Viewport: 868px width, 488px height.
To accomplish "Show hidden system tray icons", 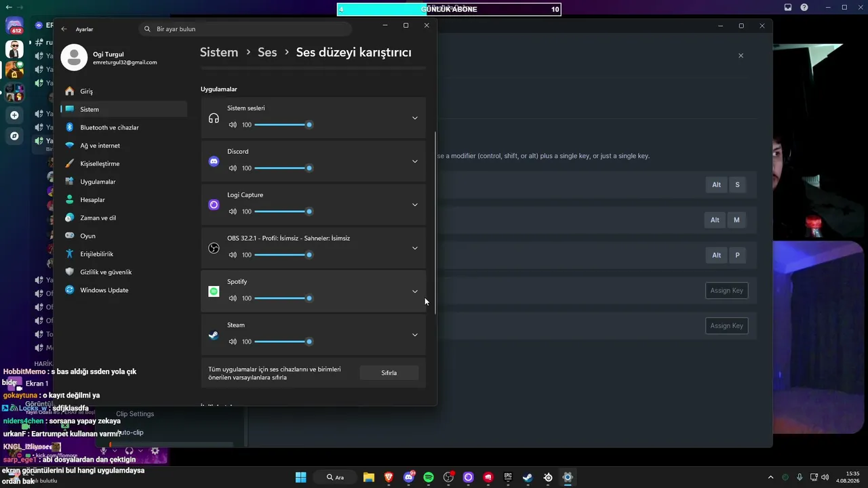I will click(770, 477).
